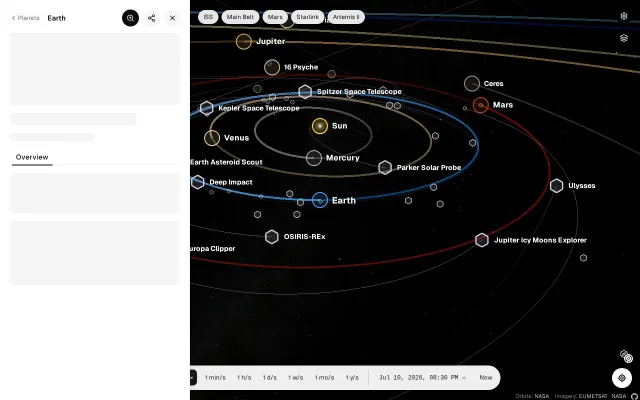Select the Mars quick chip
The width and height of the screenshot is (640, 400).
point(275,17)
